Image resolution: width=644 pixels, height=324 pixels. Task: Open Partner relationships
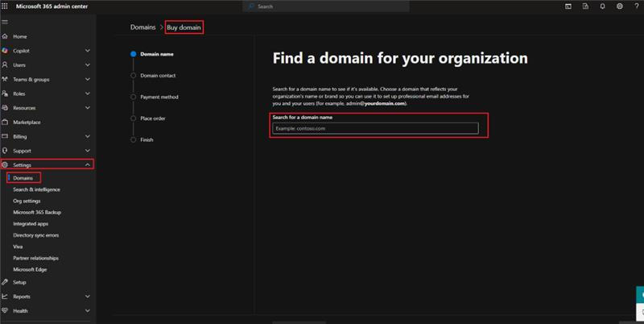coord(35,258)
